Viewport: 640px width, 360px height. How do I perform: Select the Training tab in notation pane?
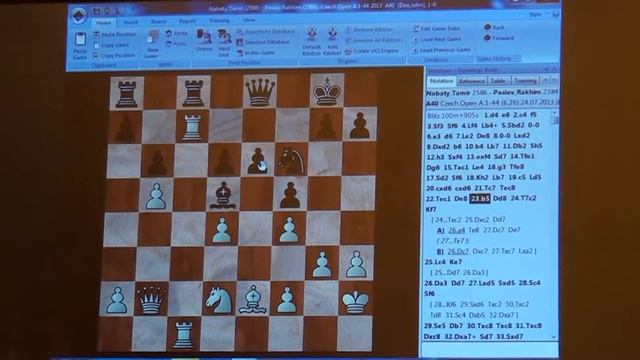tap(525, 81)
